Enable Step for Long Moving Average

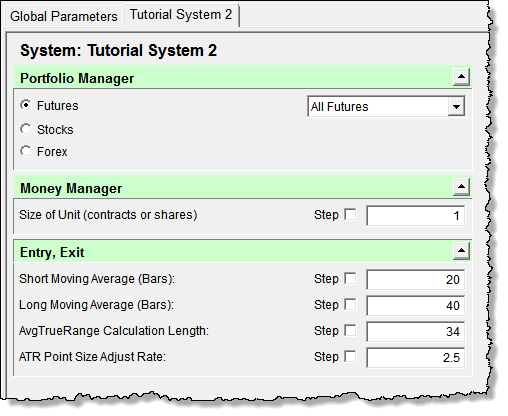click(350, 304)
